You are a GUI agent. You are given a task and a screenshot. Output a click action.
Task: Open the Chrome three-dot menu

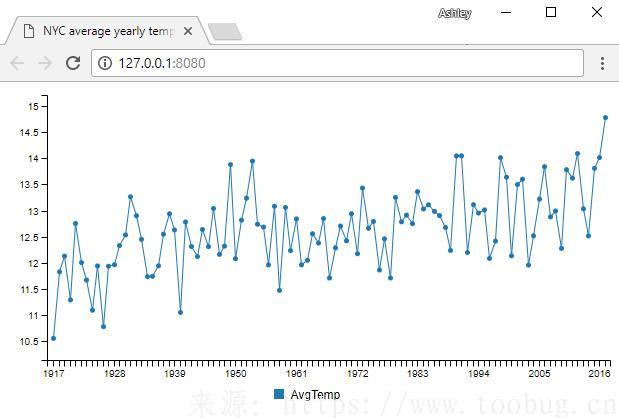602,63
